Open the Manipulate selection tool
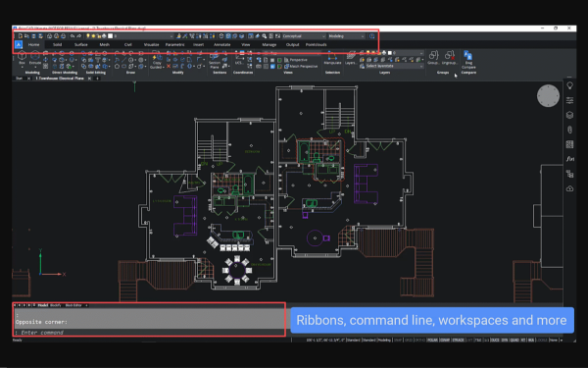The image size is (588, 368). click(x=332, y=58)
